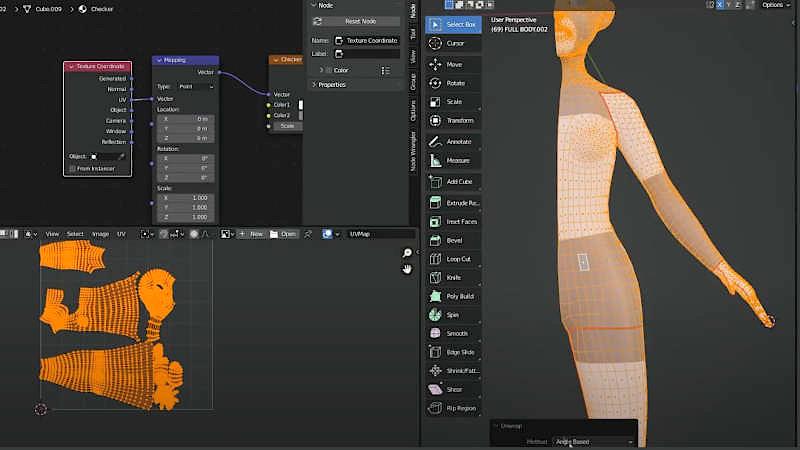This screenshot has height=450, width=800.
Task: Choose the Inset Faces tool
Action: point(453,221)
